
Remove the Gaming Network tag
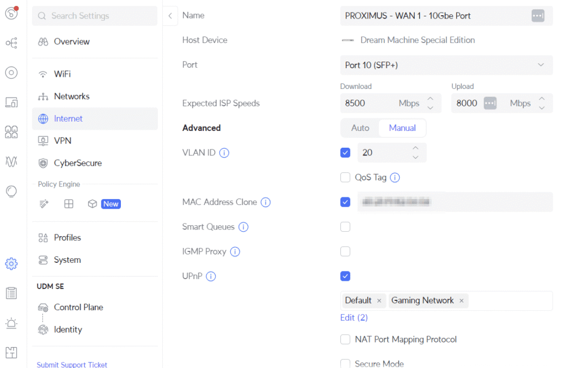[x=462, y=301]
